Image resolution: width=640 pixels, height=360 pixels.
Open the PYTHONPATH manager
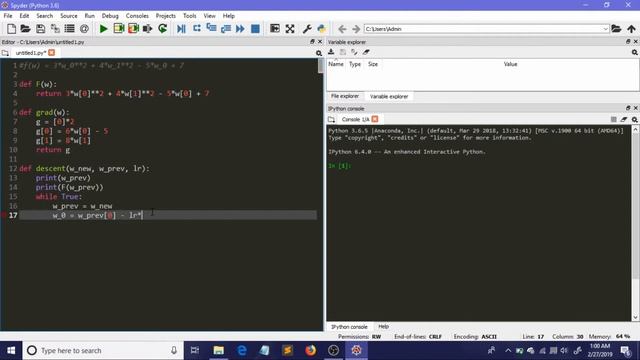[322, 29]
